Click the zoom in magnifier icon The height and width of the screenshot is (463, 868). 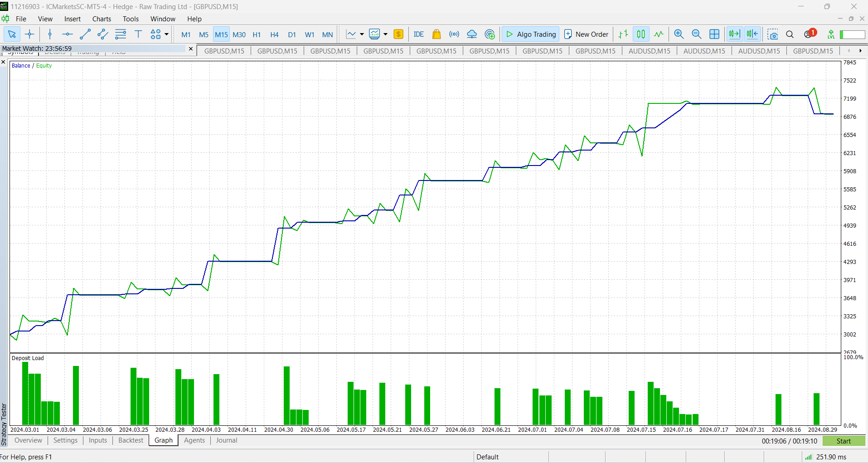coord(679,34)
